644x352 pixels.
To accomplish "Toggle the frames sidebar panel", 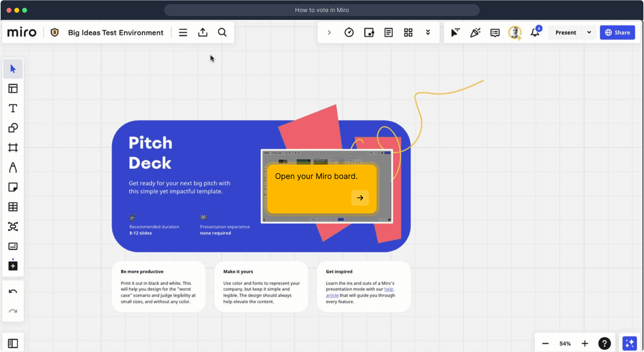I will click(13, 343).
